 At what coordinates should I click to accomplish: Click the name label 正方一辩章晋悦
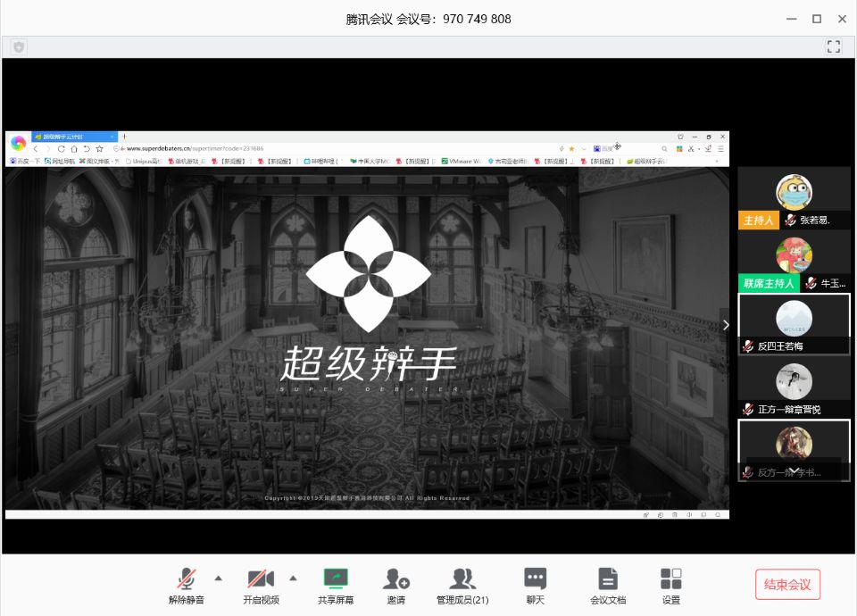[x=789, y=410]
